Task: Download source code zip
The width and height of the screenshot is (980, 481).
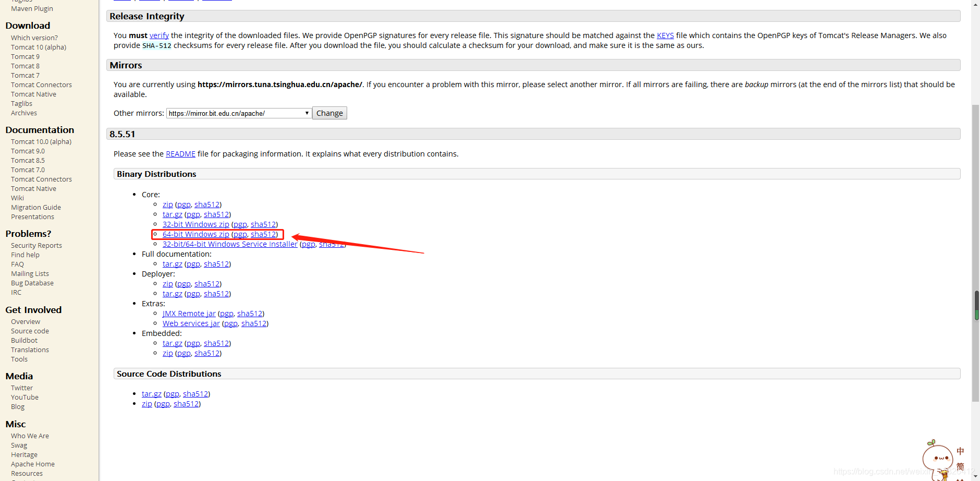Action: point(146,404)
